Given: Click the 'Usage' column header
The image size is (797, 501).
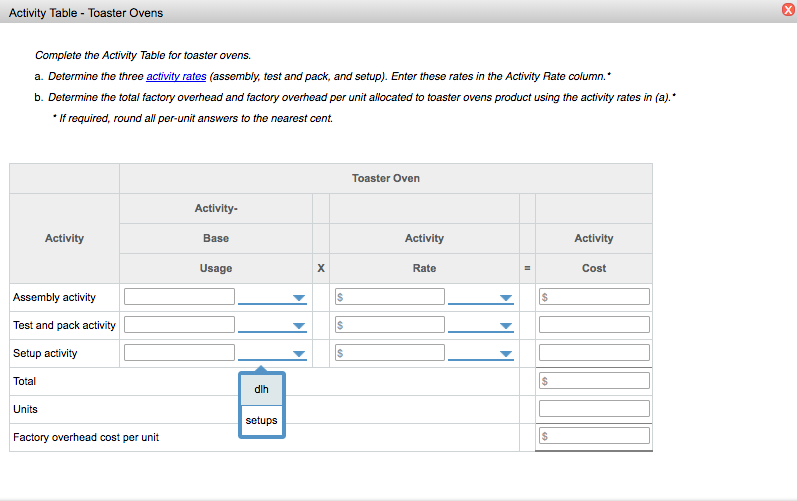Looking at the screenshot, I should [216, 268].
